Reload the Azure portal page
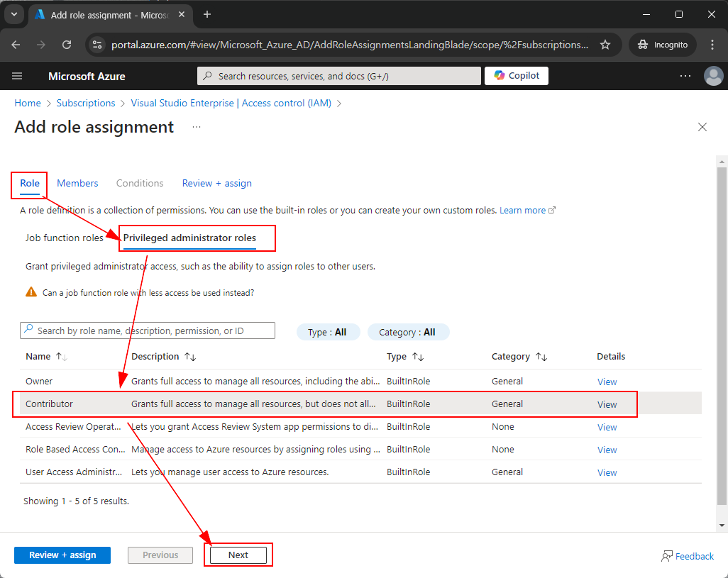 67,45
